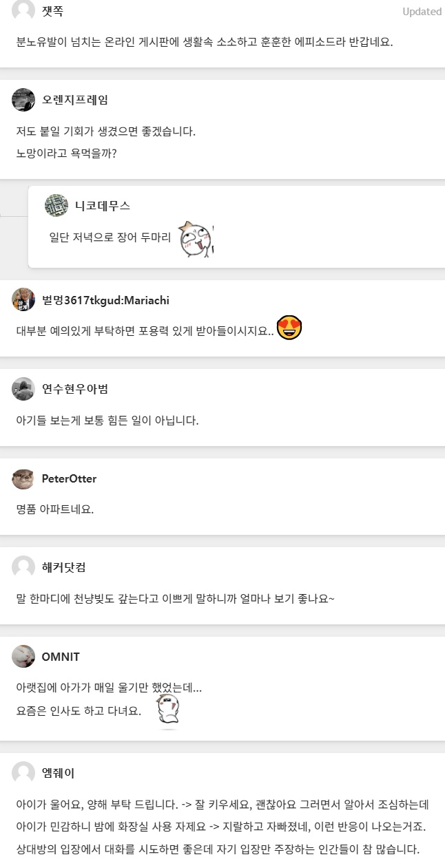Open OMNIT's username link
The width and height of the screenshot is (445, 868).
[x=61, y=657]
